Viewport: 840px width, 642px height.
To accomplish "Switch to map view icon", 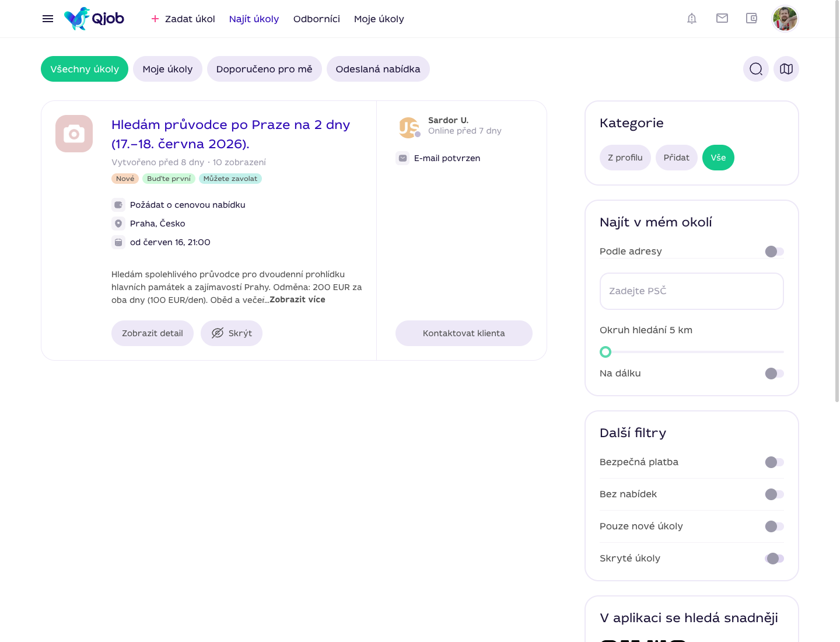I will pyautogui.click(x=786, y=69).
